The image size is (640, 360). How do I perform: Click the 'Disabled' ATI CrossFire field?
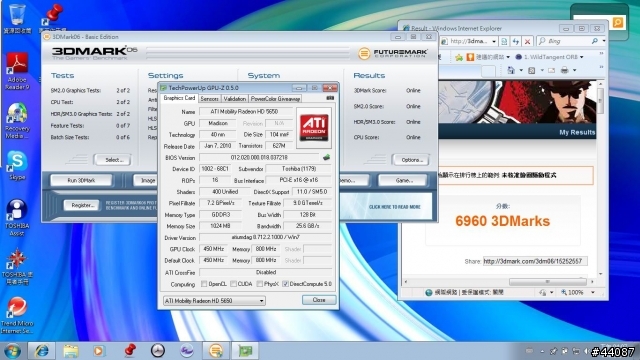pyautogui.click(x=266, y=272)
